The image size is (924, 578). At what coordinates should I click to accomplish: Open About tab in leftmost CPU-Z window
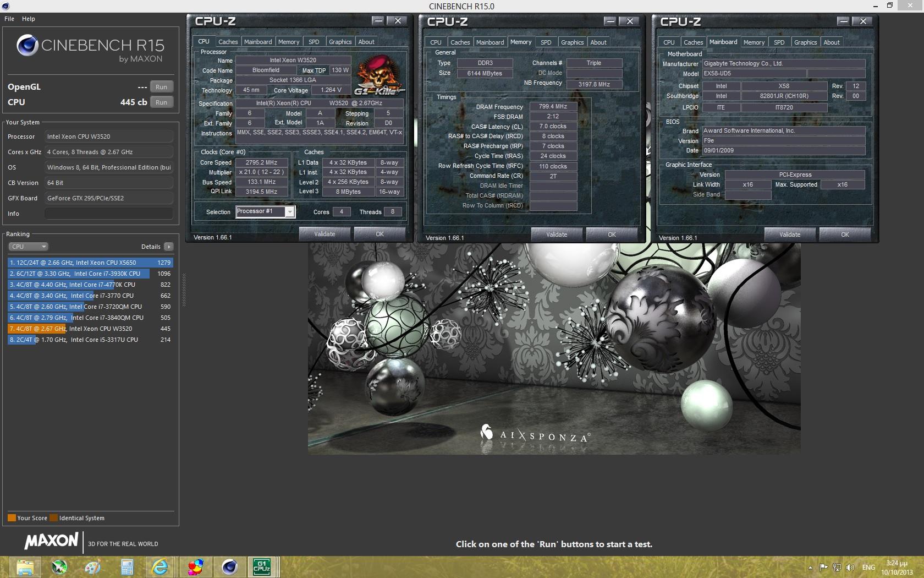coord(366,42)
